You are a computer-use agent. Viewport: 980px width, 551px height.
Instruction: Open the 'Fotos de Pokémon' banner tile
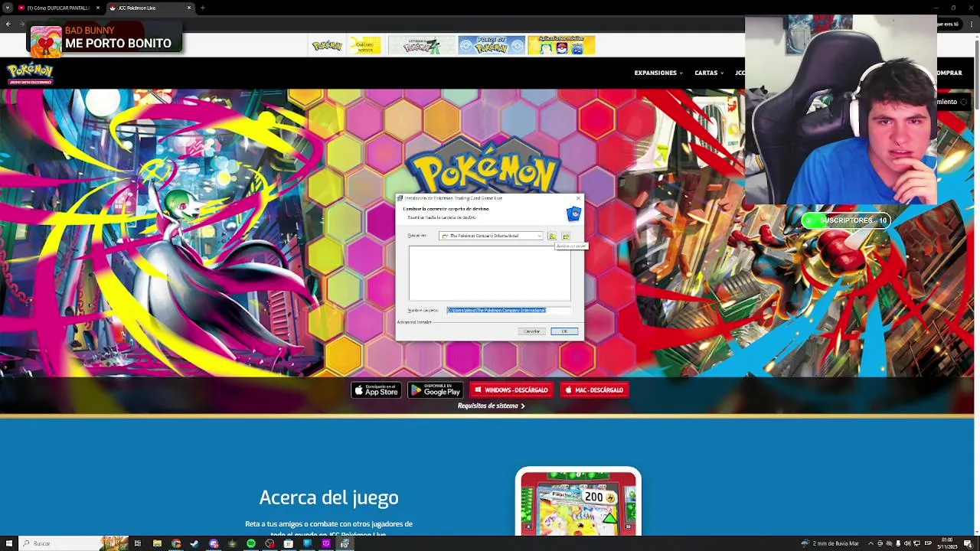[492, 45]
